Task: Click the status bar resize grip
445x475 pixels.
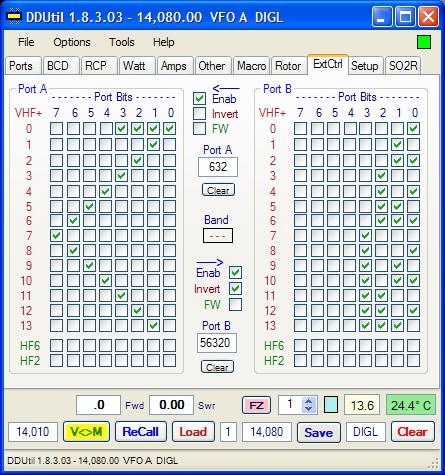Action: point(433,463)
